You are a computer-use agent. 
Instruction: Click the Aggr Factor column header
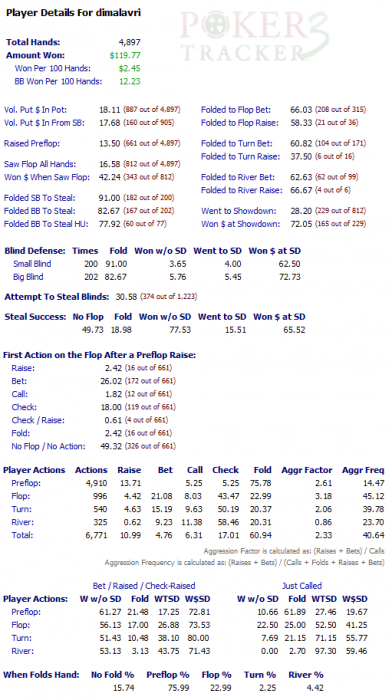pyautogui.click(x=307, y=470)
